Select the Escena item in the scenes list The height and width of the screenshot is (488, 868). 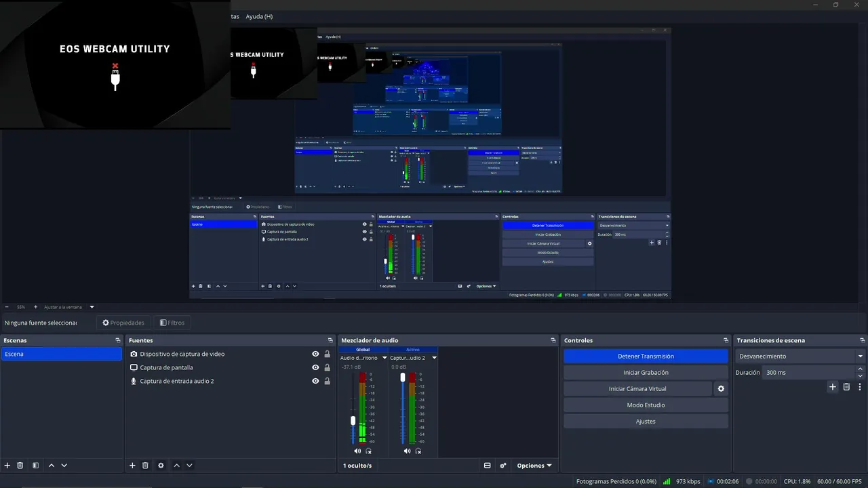click(62, 354)
